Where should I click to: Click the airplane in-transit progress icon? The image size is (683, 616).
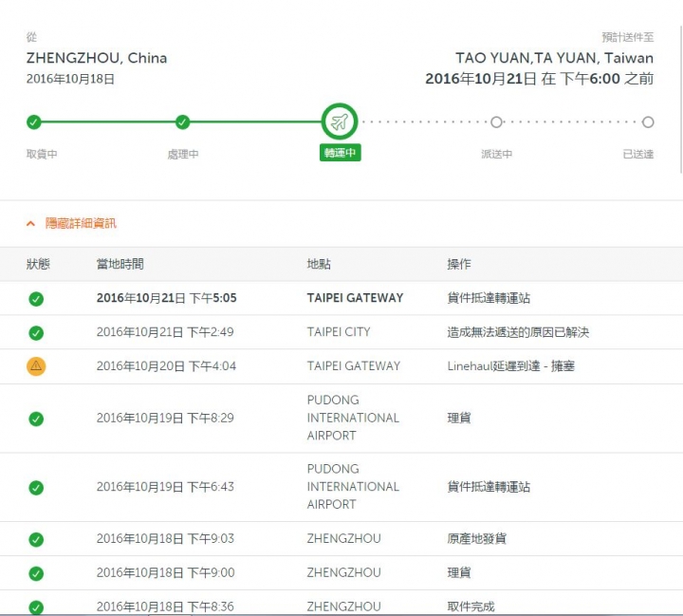340,121
